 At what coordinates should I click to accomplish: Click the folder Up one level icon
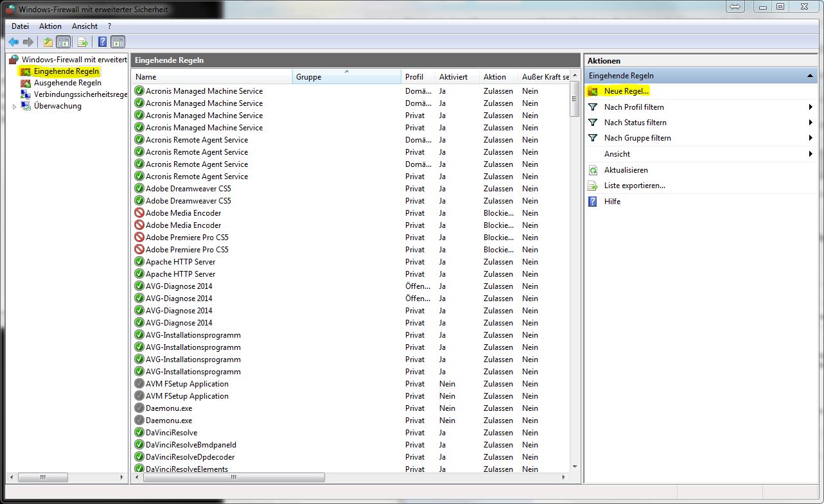pyautogui.click(x=48, y=42)
